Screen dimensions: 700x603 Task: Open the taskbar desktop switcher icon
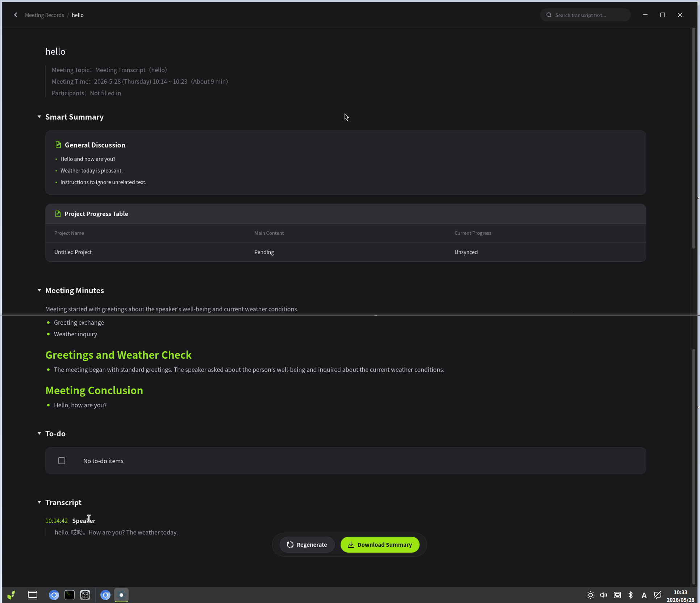pyautogui.click(x=33, y=595)
